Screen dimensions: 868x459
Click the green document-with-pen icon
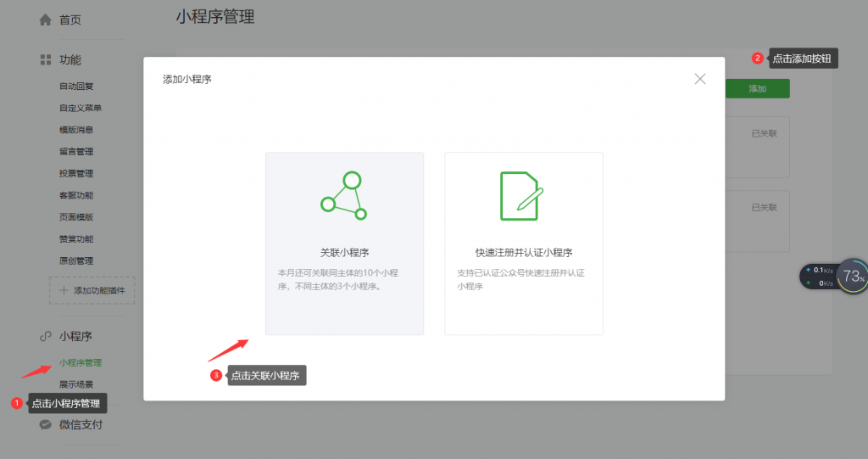[521, 196]
